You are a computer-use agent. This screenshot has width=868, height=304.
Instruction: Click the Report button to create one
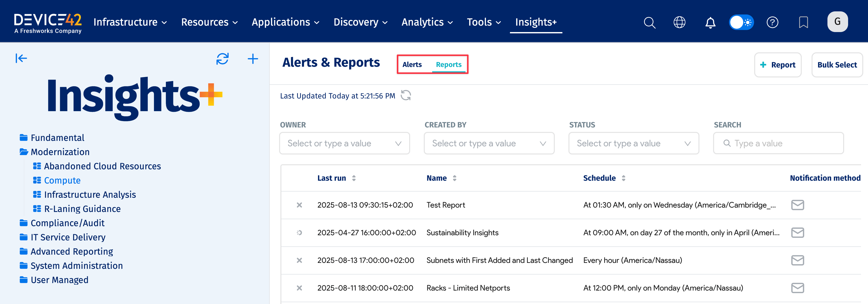(778, 65)
